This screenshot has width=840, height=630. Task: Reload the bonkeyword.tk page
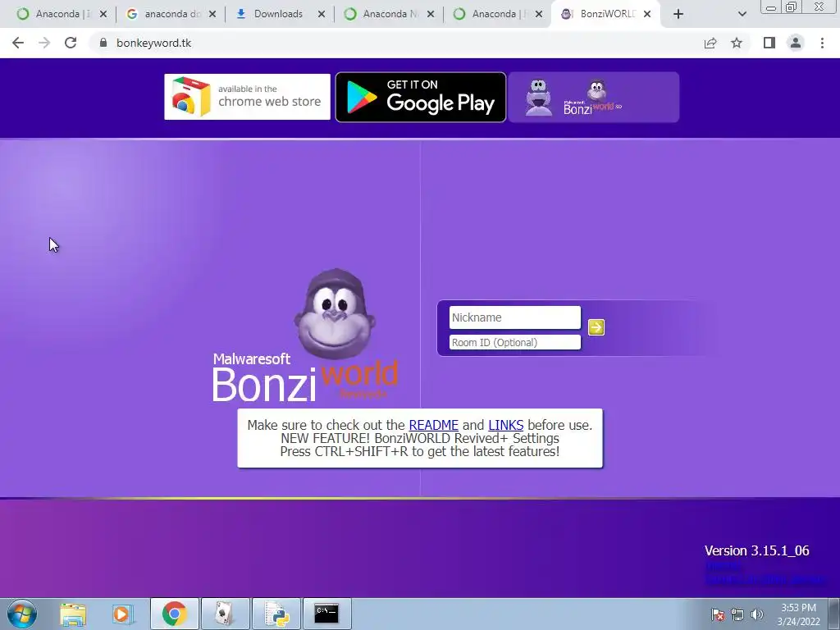[71, 43]
